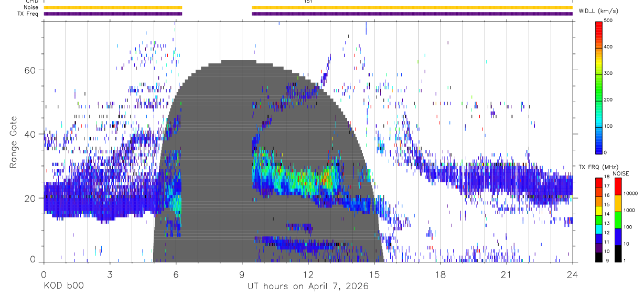Click the NOISE level color bar
This screenshot has width=644, height=297.
(x=618, y=219)
